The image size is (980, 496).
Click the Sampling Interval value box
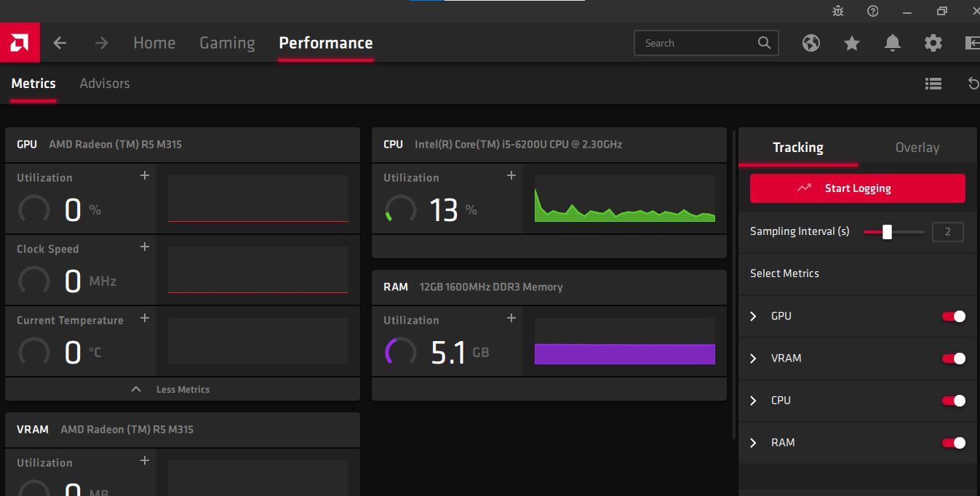point(948,232)
